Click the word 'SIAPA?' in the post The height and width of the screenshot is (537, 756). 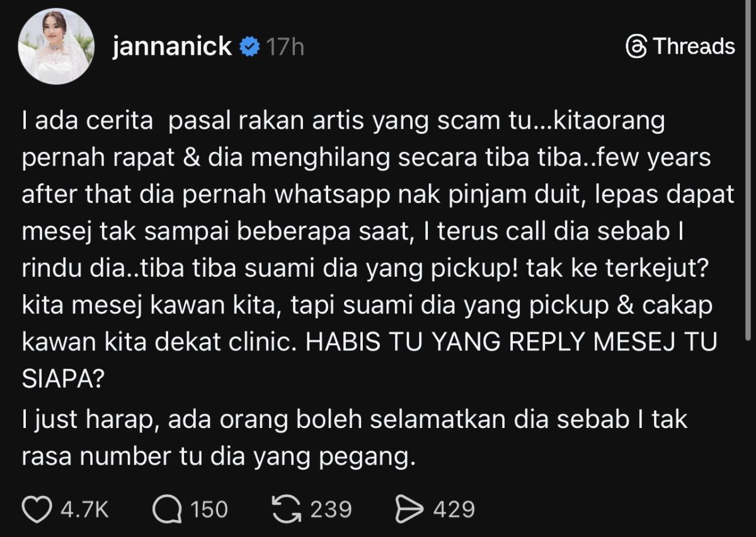(63, 380)
